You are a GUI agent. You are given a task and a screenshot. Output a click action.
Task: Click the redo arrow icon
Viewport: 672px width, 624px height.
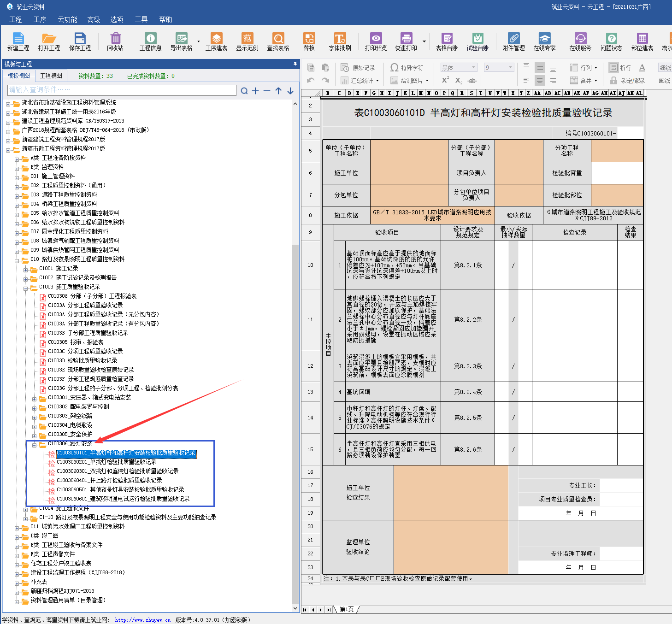(x=325, y=80)
